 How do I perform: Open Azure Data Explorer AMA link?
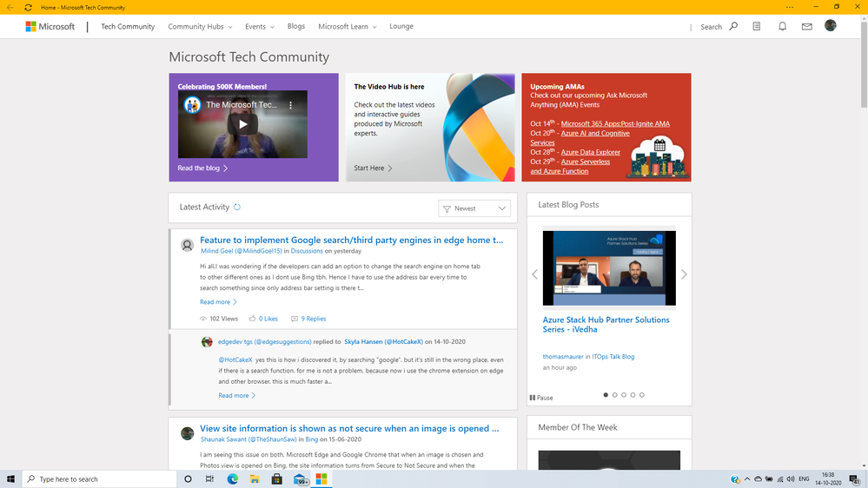click(x=591, y=152)
